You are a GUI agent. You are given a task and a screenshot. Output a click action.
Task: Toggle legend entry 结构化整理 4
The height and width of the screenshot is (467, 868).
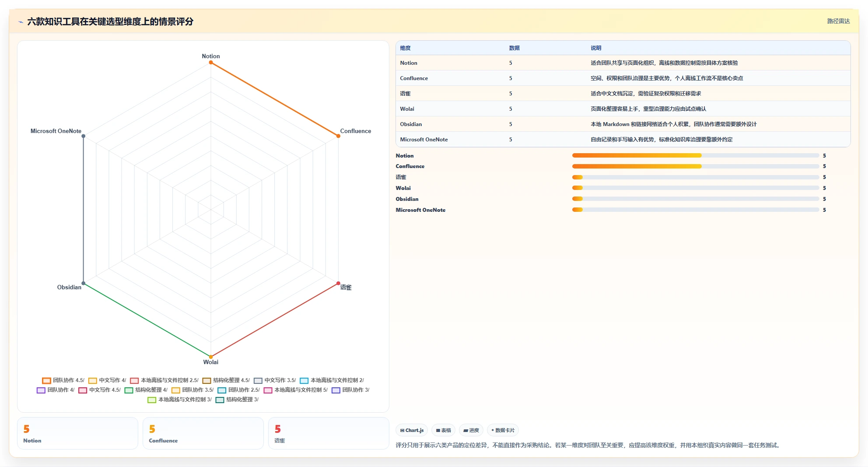tap(146, 390)
